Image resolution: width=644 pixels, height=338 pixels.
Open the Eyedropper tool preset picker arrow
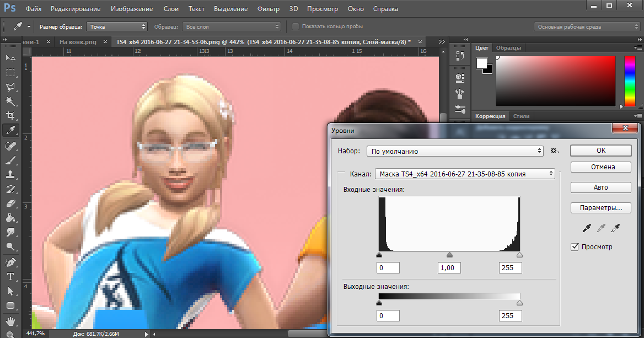29,26
